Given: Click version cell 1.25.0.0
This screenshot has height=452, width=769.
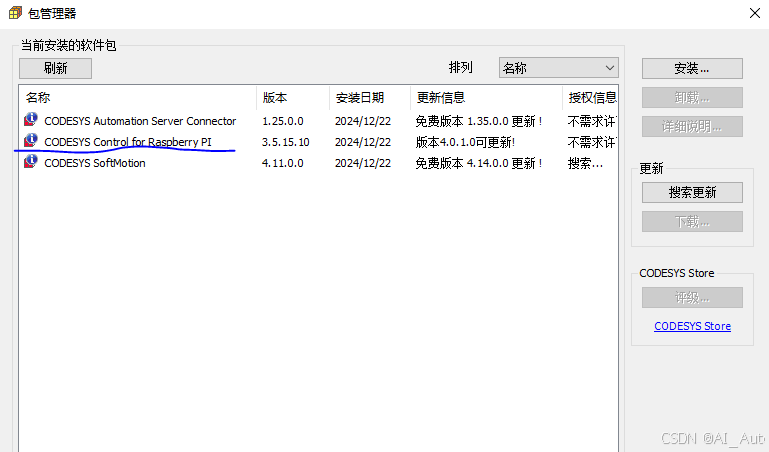Looking at the screenshot, I should 282,121.
